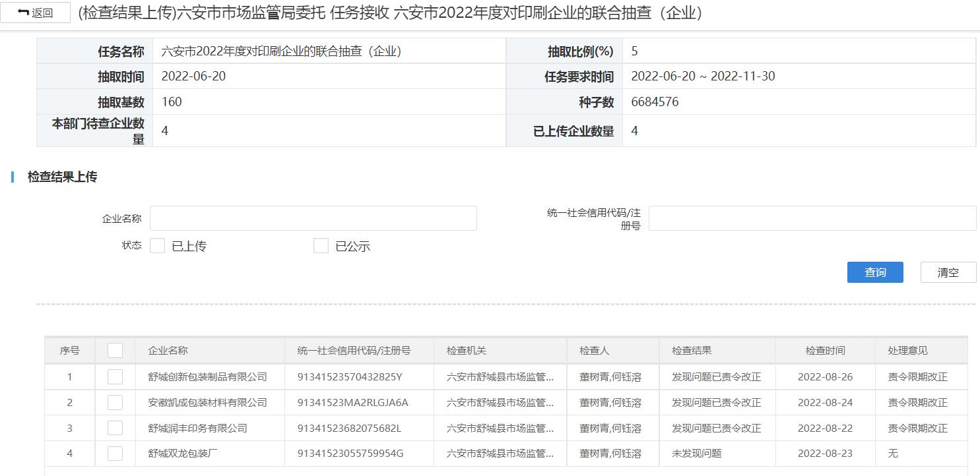Image resolution: width=980 pixels, height=476 pixels.
Task: Click the 抽取基数 value 160
Action: coord(172,102)
